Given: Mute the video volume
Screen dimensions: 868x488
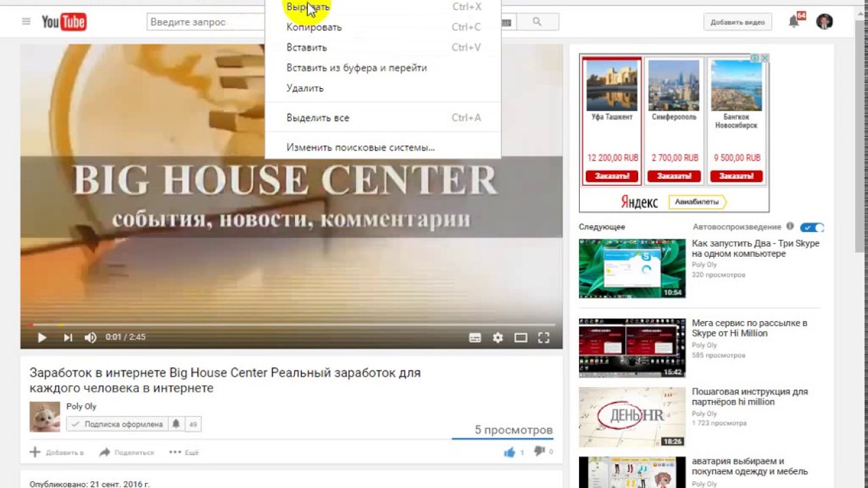Looking at the screenshot, I should pyautogui.click(x=90, y=337).
